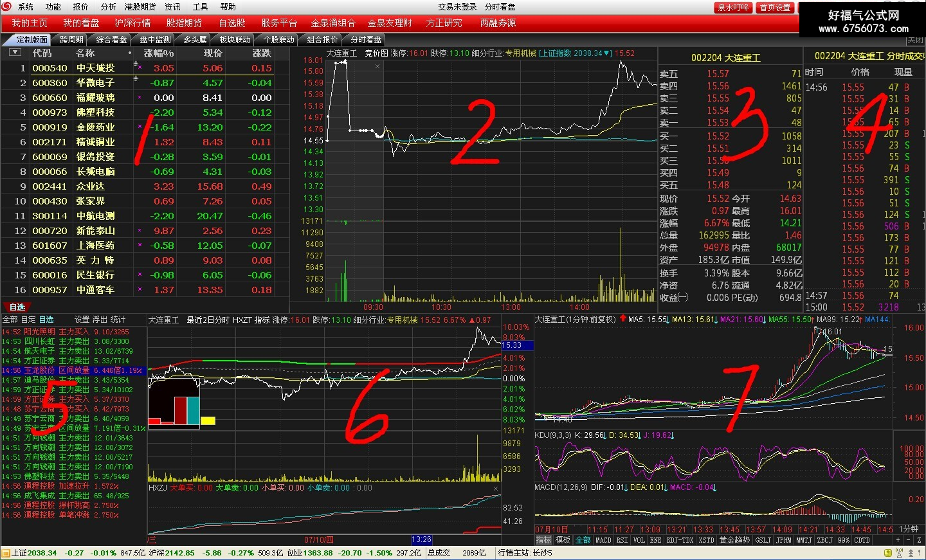Image resolution: width=926 pixels, height=560 pixels.
Task: Click the Z icon at the indicator bar end
Action: (919, 540)
